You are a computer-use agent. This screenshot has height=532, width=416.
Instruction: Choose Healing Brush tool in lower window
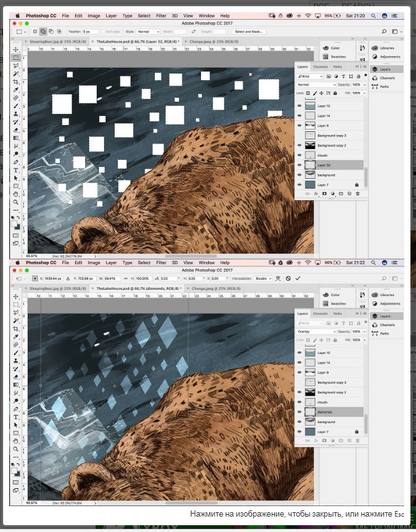[x=16, y=345]
